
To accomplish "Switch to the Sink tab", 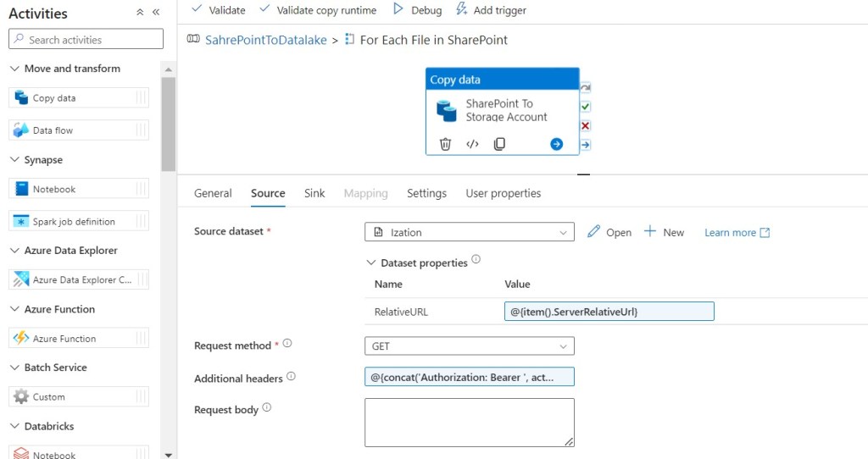I will [314, 193].
